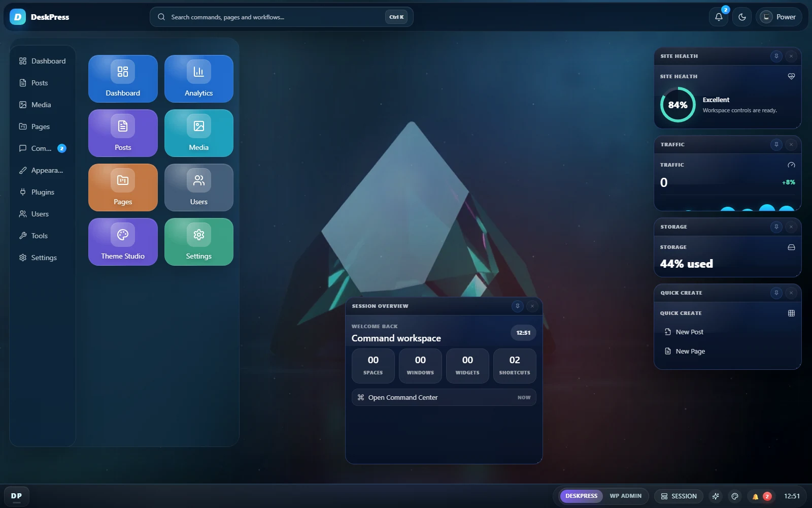Open the notifications bell in the top bar

click(719, 17)
